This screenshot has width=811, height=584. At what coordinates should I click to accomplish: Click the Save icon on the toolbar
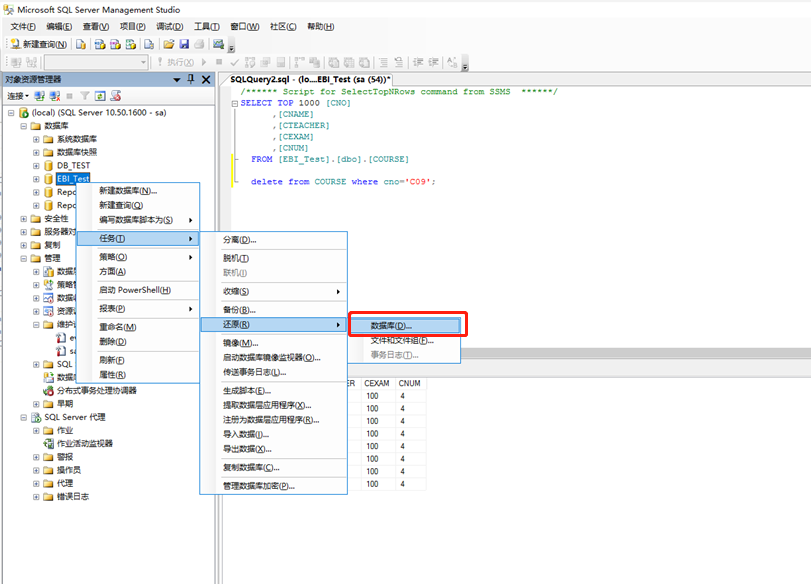(184, 45)
